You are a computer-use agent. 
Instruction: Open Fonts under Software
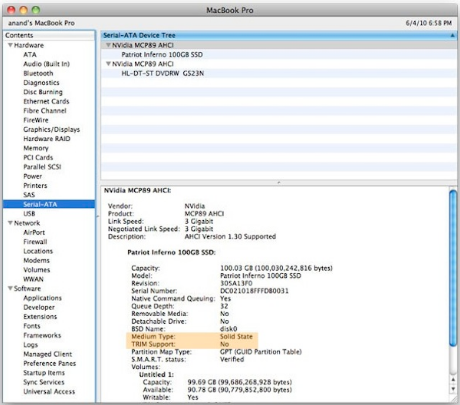click(32, 326)
